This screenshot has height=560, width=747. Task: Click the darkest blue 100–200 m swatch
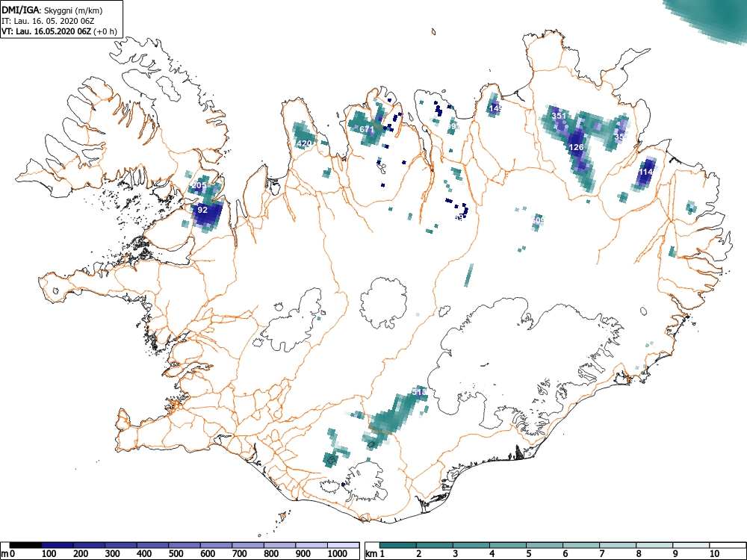point(58,545)
